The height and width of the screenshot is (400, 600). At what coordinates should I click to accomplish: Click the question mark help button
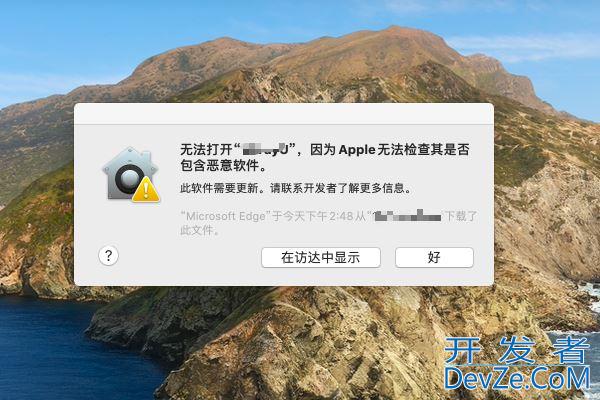108,255
